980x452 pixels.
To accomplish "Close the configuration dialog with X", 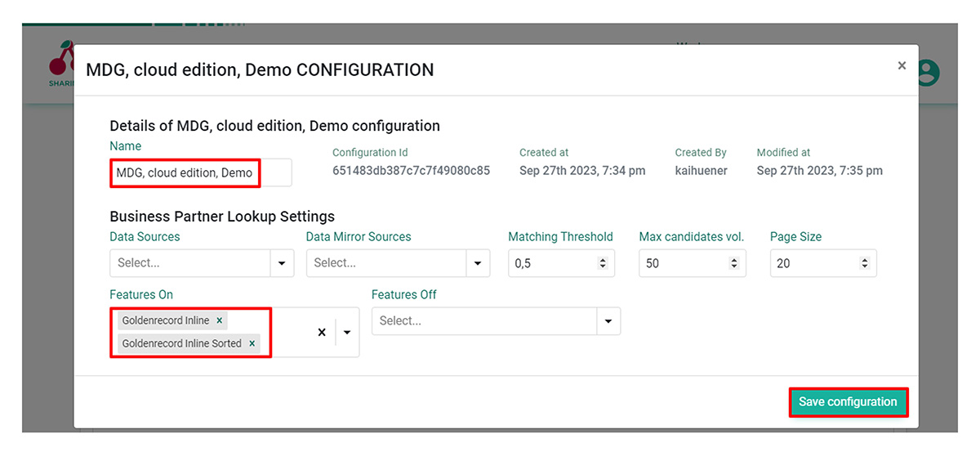I will (x=902, y=65).
